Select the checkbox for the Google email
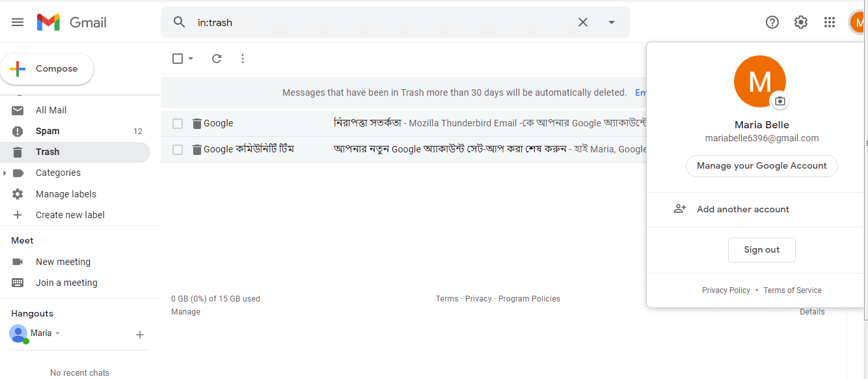Viewport: 868px width, 379px height. (x=178, y=124)
